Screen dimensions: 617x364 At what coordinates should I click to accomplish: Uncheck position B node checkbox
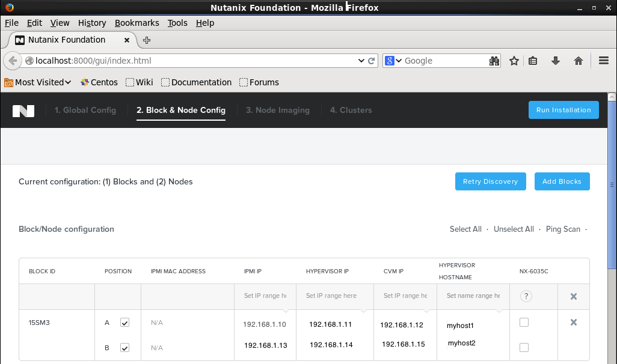[124, 348]
